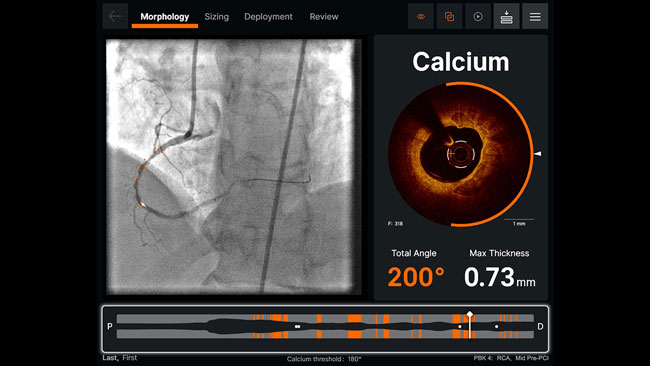Click the Max Thickness 0.73 mm value
Viewport: 650px width, 366px height.
click(x=500, y=277)
